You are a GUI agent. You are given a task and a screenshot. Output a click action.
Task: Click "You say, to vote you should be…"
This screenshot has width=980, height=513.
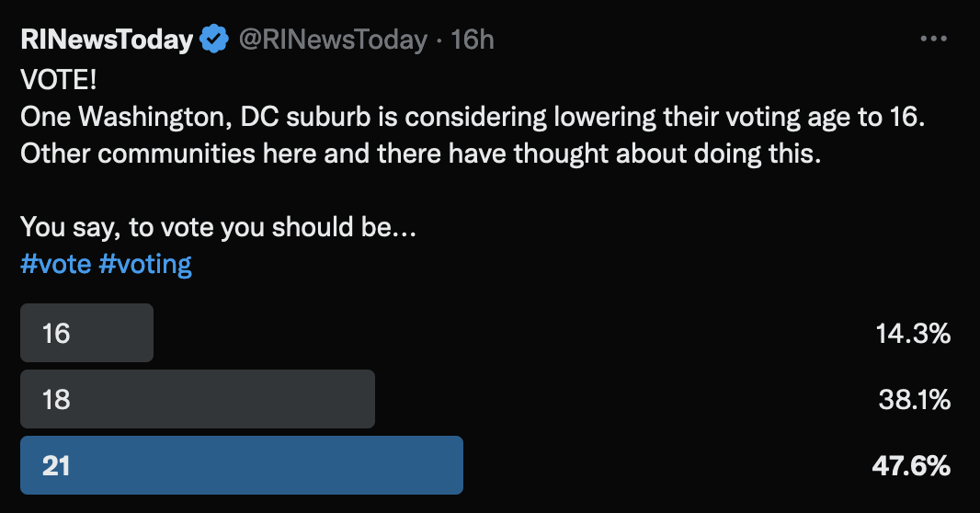[x=218, y=226]
